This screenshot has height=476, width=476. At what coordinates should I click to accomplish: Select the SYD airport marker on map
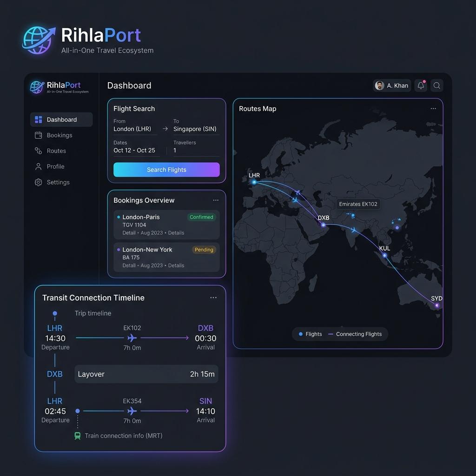point(437,305)
